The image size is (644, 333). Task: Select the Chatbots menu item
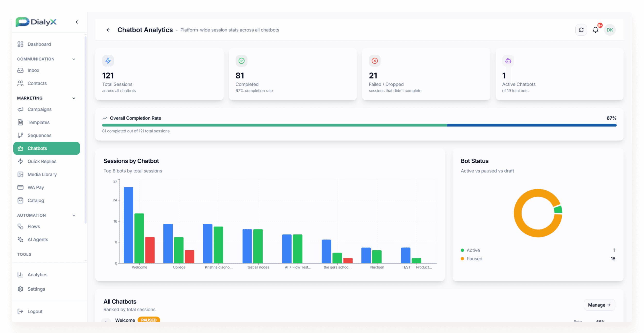coord(47,148)
